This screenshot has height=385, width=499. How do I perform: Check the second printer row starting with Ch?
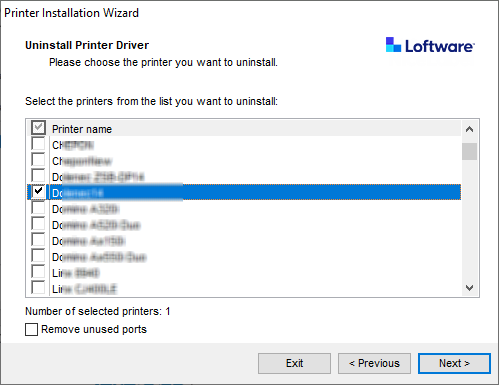click(38, 160)
